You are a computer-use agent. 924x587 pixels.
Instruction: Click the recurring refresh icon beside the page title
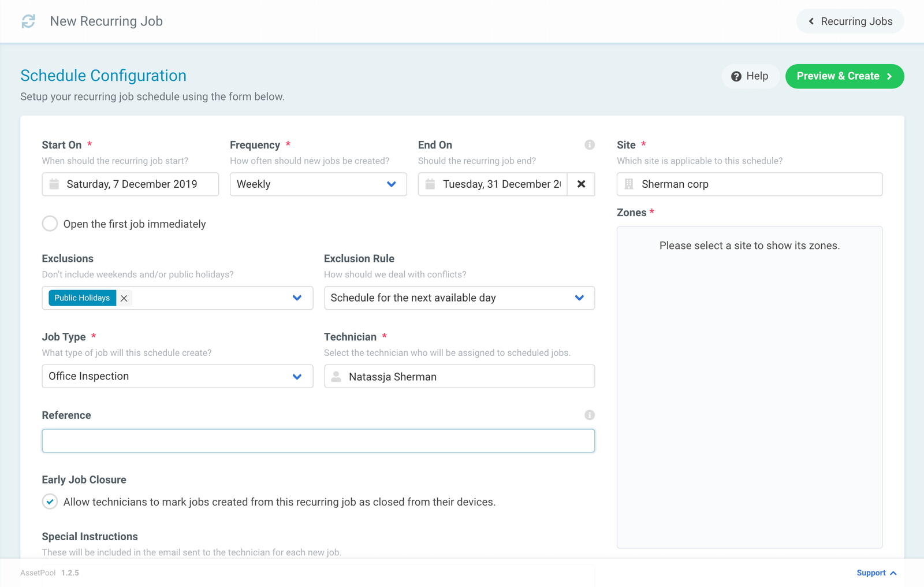(x=28, y=21)
